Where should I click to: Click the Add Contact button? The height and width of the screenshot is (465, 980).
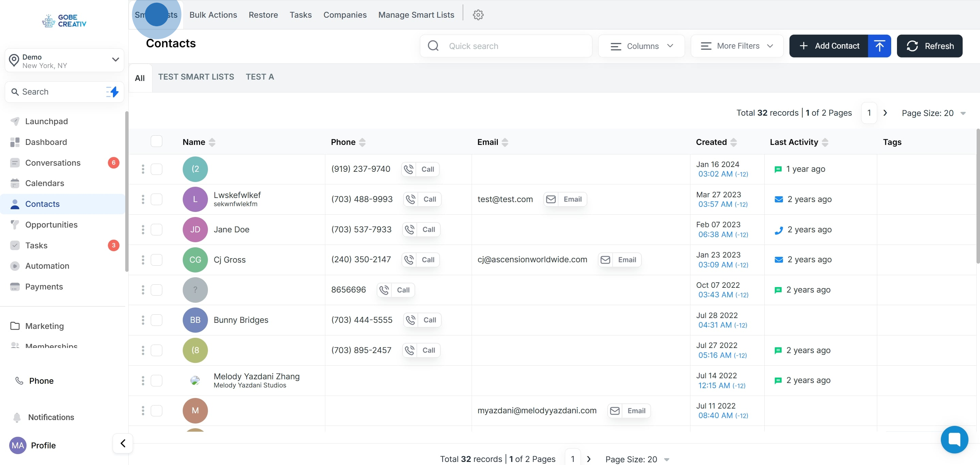829,46
